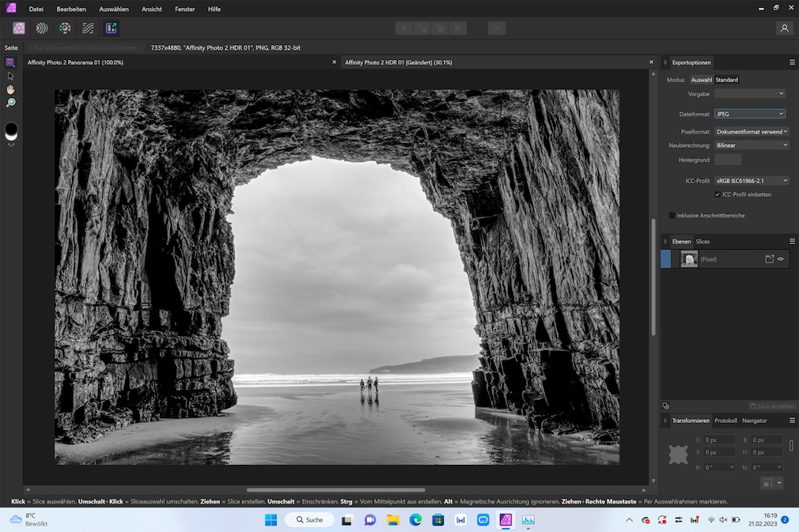Select the Slice Selection arrow tool
The width and height of the screenshot is (799, 532).
11,77
